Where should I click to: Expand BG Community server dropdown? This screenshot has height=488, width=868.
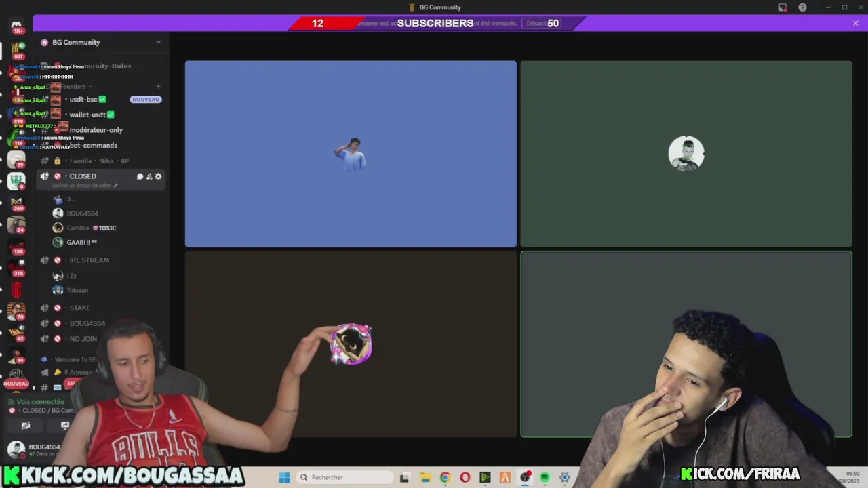click(158, 42)
